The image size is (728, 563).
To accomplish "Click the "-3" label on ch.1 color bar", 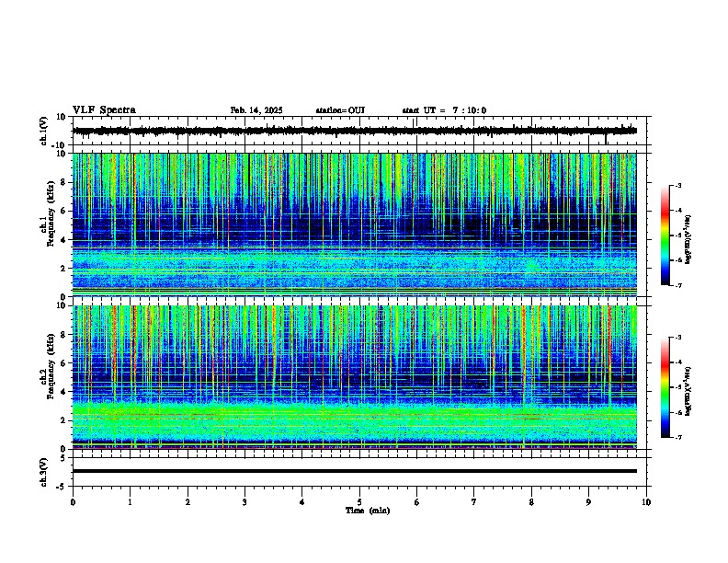I will (x=677, y=186).
